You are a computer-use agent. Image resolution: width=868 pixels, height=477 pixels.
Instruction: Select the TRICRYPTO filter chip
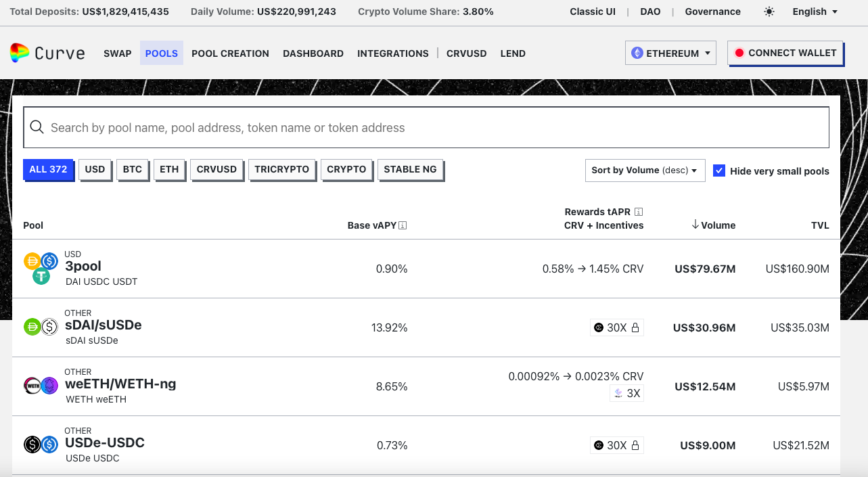tap(281, 169)
